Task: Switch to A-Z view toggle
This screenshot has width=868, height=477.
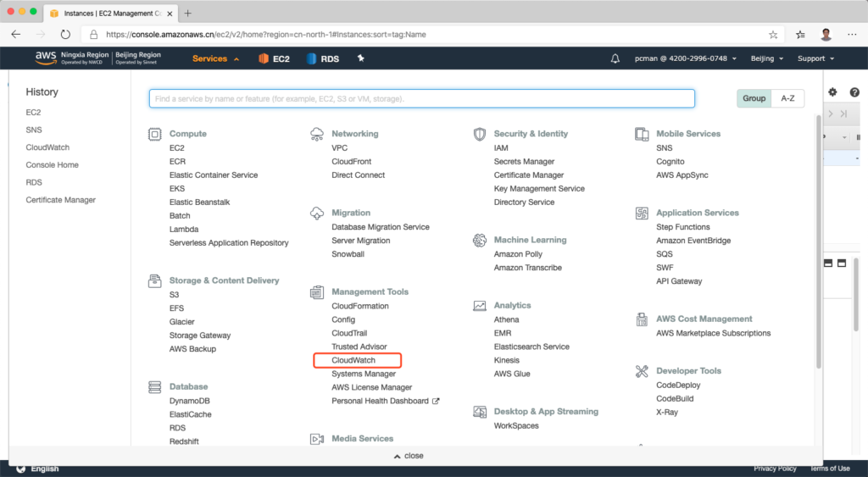Action: (x=787, y=98)
